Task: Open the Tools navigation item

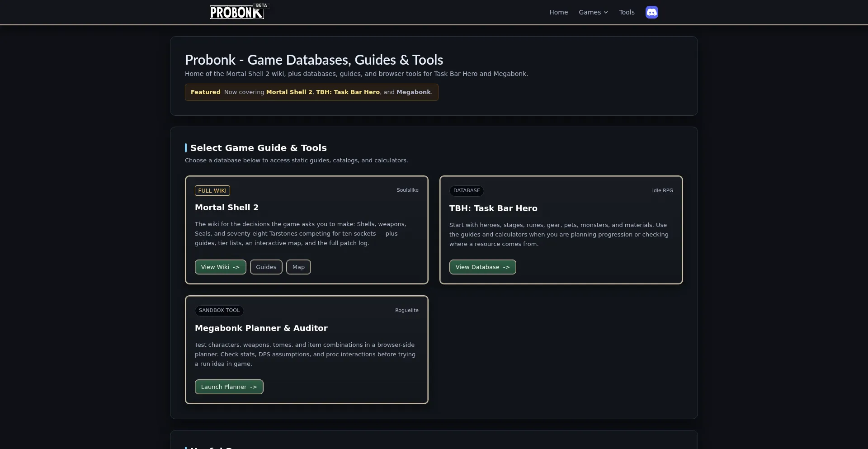Action: point(627,12)
